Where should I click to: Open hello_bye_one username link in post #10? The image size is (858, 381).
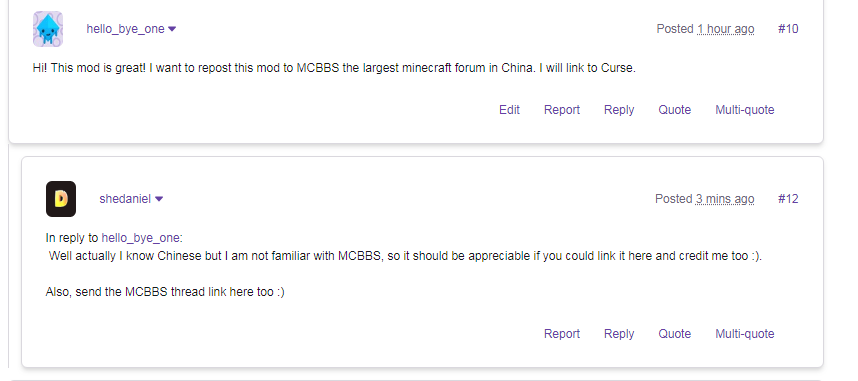[125, 29]
